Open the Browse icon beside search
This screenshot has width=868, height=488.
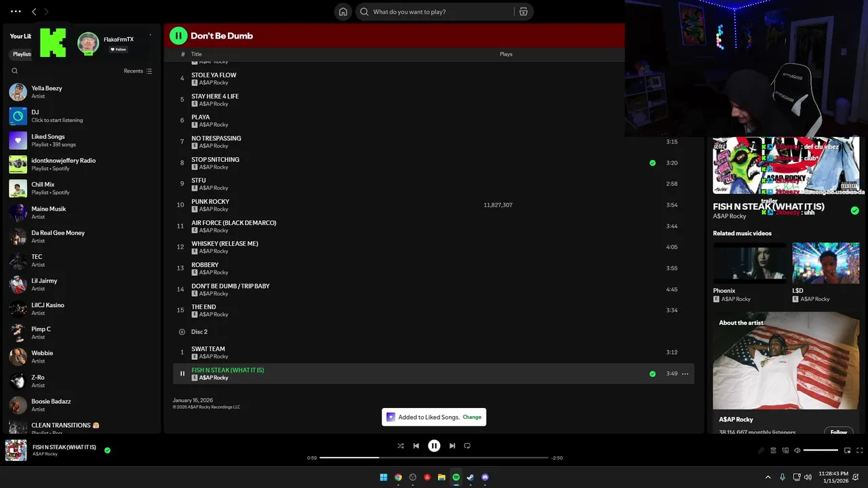[x=524, y=12]
